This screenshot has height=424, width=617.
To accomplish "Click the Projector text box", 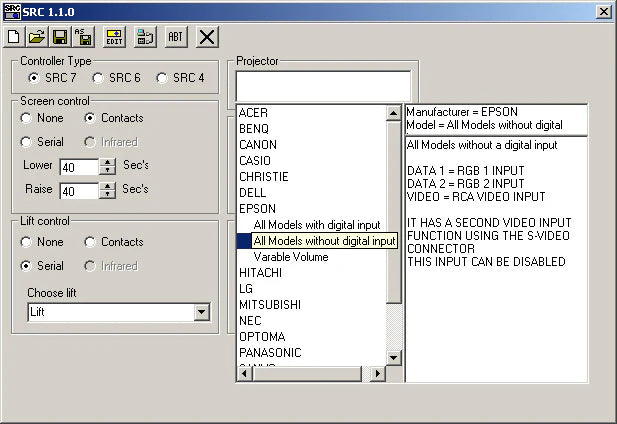I will pyautogui.click(x=323, y=86).
